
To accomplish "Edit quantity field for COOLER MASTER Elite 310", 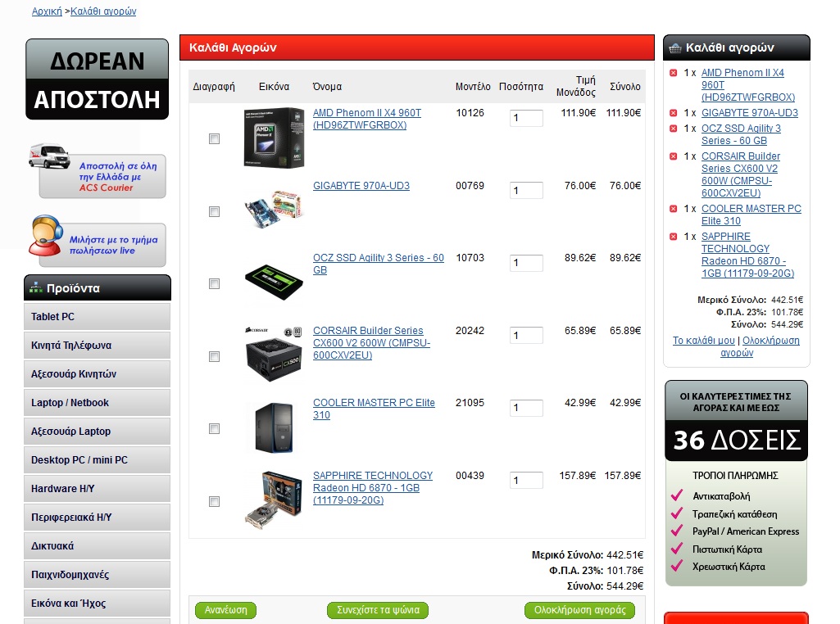I will (526, 408).
